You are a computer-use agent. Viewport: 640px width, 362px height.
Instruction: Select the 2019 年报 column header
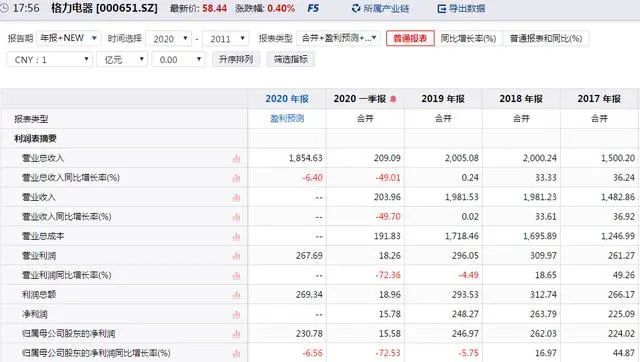[x=443, y=99]
